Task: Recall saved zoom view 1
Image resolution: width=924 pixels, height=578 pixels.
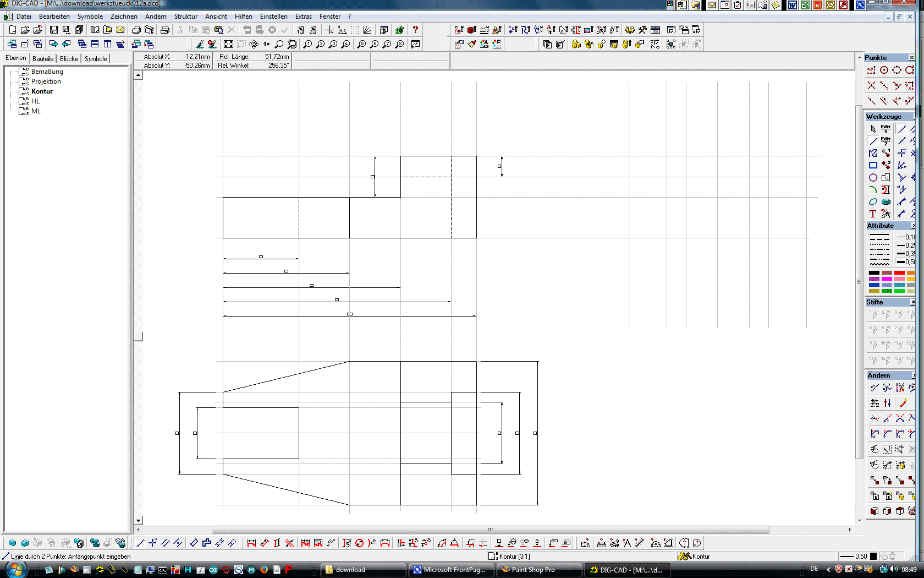Action: [x=307, y=44]
